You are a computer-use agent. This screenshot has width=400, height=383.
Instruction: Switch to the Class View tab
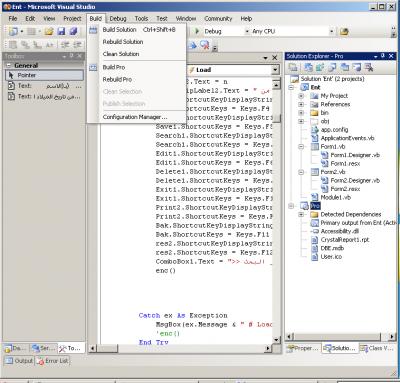click(x=377, y=348)
